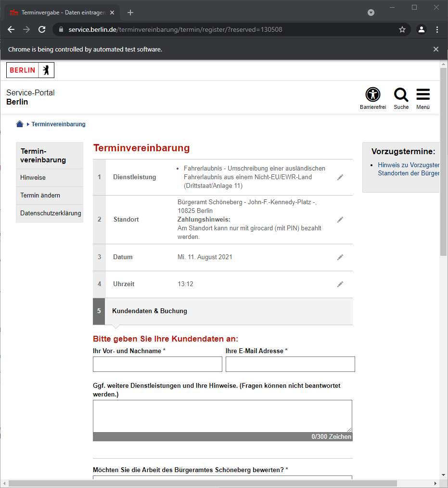Dismiss the automated test software banner

click(436, 49)
